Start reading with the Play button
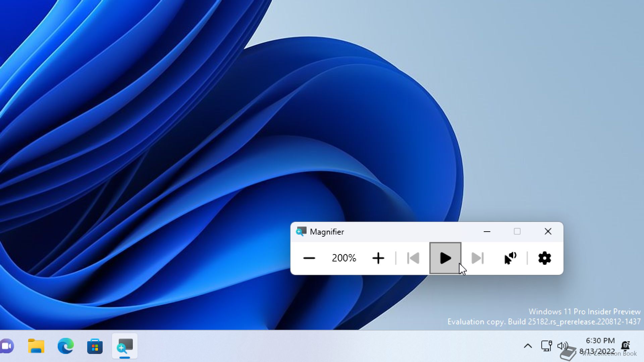644x362 pixels. (x=445, y=258)
